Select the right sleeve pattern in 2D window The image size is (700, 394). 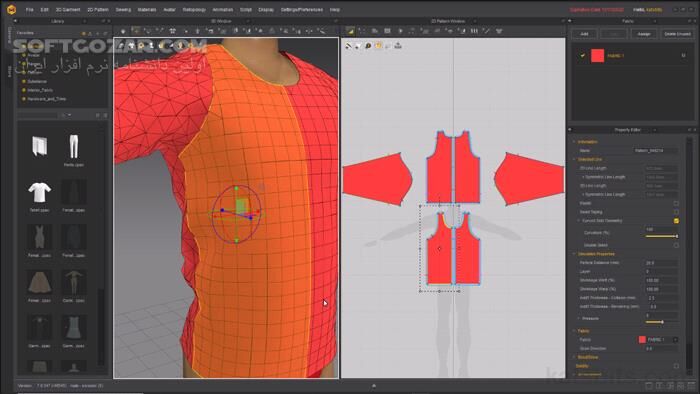click(x=529, y=179)
